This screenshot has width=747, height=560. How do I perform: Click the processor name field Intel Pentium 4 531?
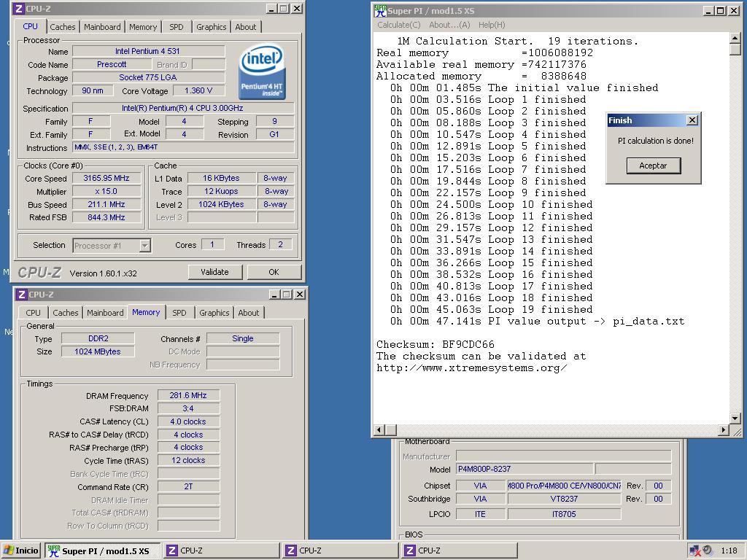[x=148, y=51]
